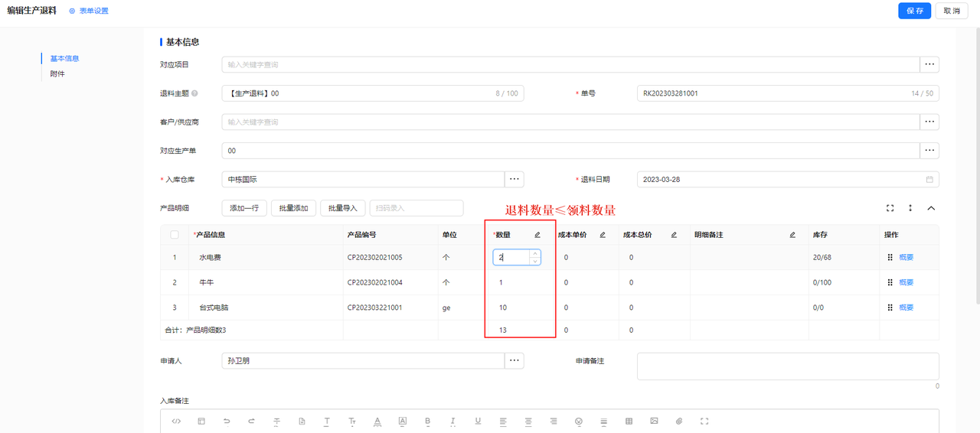Click the 客户/供应商 search field
This screenshot has width=980, height=433.
point(570,122)
